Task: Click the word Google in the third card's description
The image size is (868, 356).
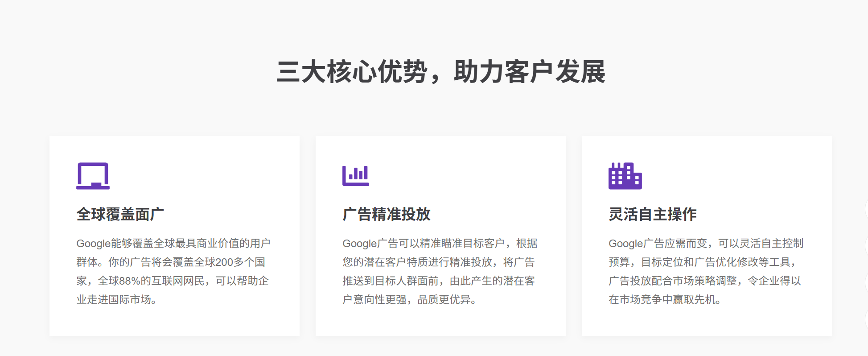Action: pyautogui.click(x=625, y=244)
